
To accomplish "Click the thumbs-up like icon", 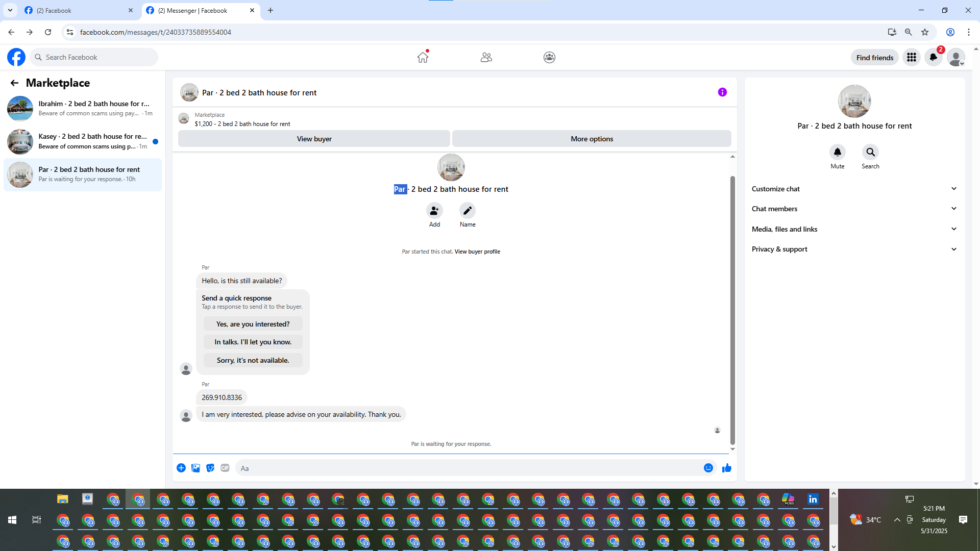I will pos(727,468).
